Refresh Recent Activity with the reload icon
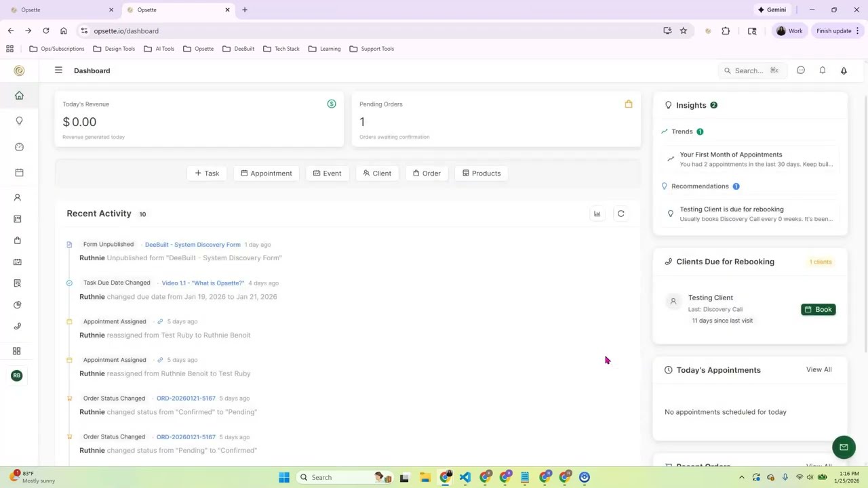 [x=620, y=214]
